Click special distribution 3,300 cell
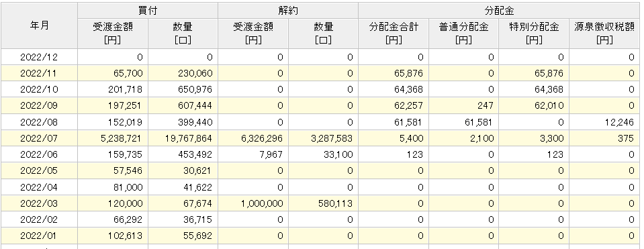644x249 pixels. point(534,138)
